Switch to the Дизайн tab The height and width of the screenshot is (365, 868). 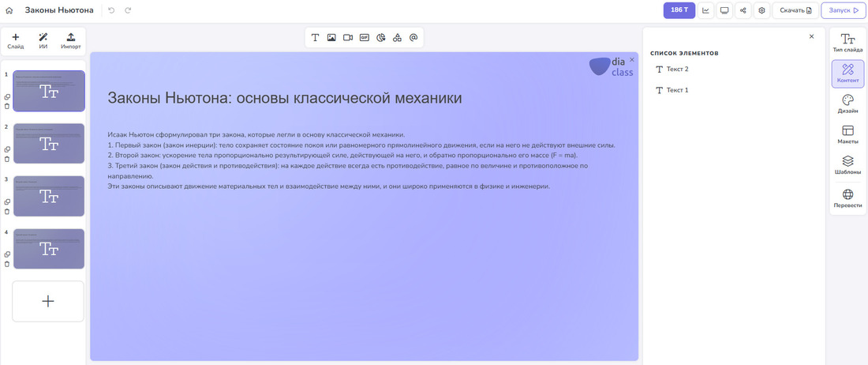pos(847,104)
